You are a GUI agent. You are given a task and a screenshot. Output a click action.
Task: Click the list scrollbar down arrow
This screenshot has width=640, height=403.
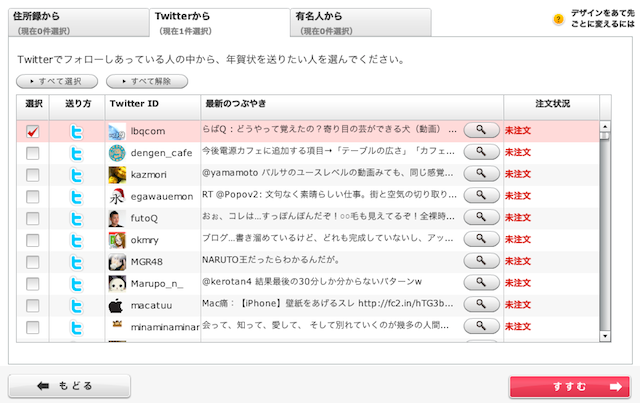pyautogui.click(x=605, y=336)
